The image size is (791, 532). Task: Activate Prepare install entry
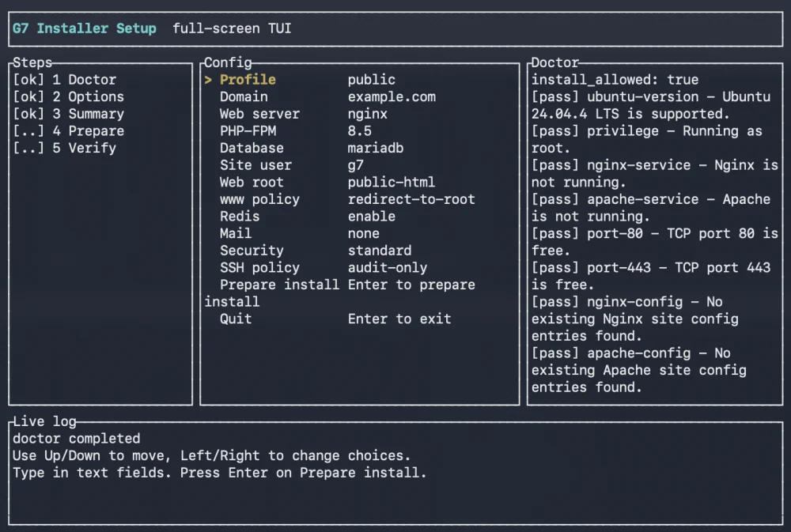(339, 293)
